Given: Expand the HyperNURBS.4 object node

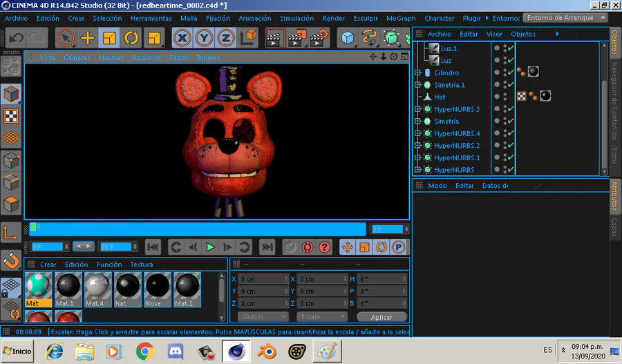Looking at the screenshot, I should [417, 133].
